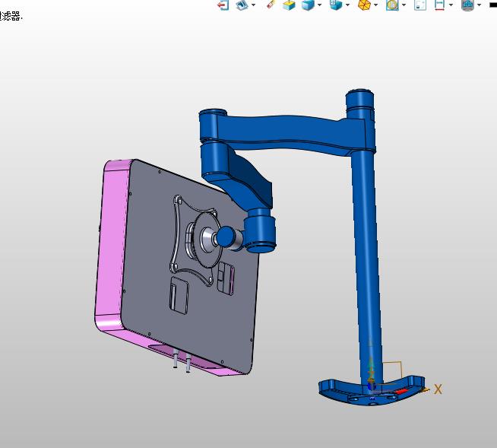Click the gray network cloud icon
This screenshot has width=497, height=448.
point(467,5)
